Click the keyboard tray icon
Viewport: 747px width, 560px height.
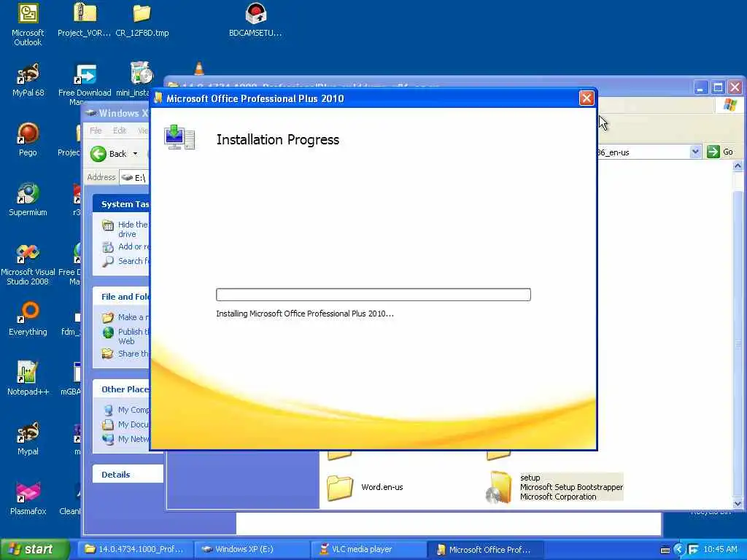pos(665,550)
